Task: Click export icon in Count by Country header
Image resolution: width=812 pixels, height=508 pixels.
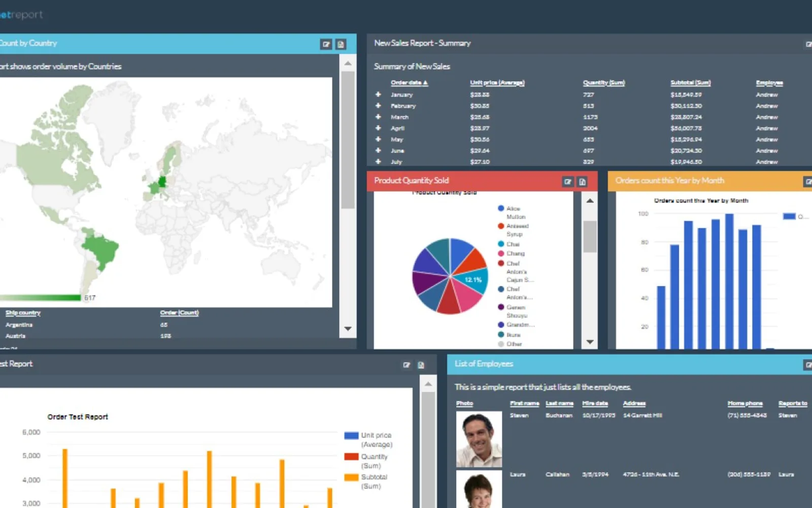Action: [x=341, y=44]
